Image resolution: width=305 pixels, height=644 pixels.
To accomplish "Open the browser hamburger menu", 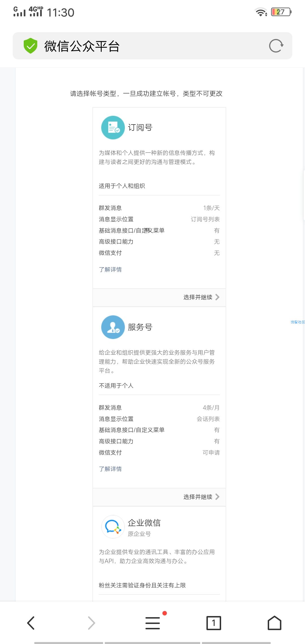I will pos(152,623).
